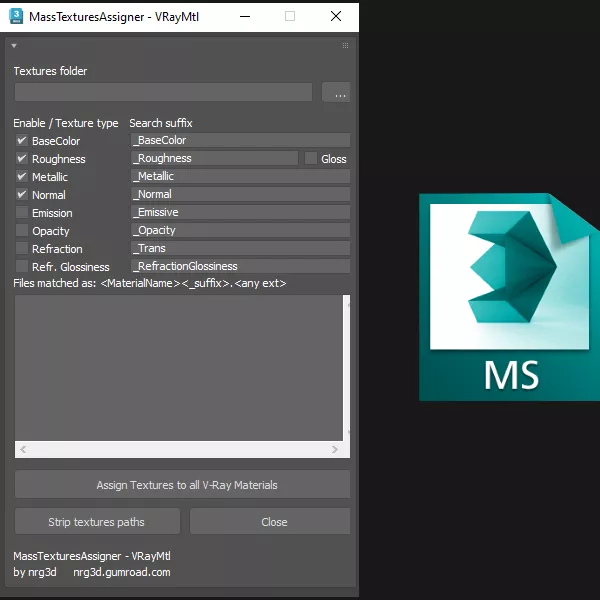
Task: Collapse the rollout using the small triangle arrow
Action: click(14, 46)
